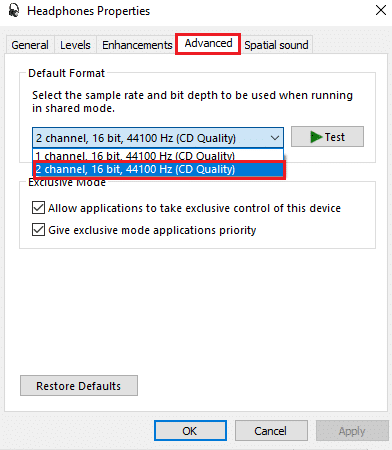Click the Cancel button
The image size is (392, 450).
pos(271,431)
